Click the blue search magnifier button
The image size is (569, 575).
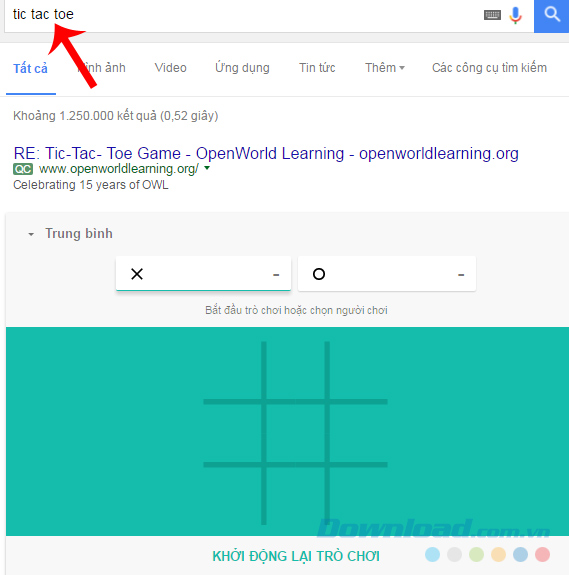point(551,16)
